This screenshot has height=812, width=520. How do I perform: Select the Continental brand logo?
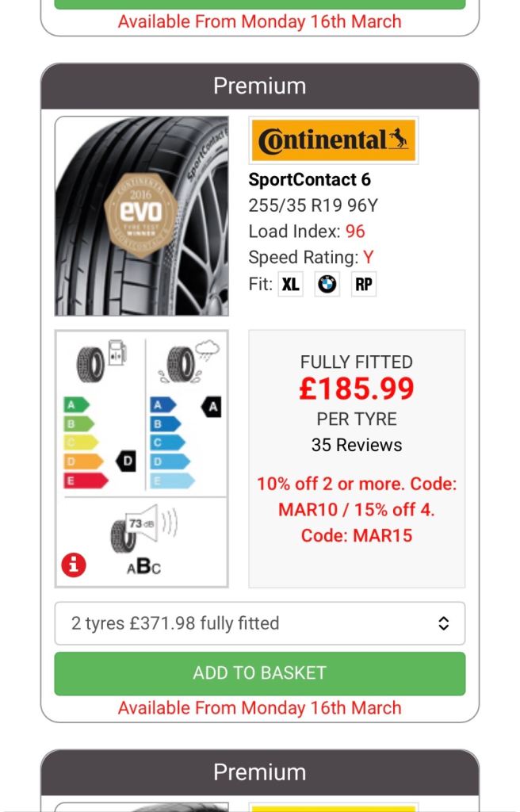click(x=332, y=140)
